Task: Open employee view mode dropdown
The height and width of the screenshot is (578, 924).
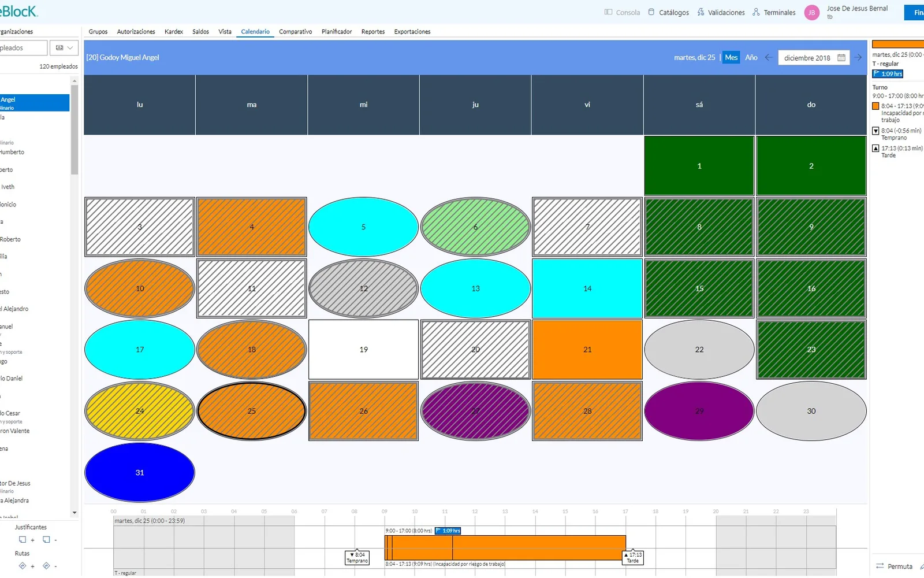Action: pyautogui.click(x=64, y=48)
